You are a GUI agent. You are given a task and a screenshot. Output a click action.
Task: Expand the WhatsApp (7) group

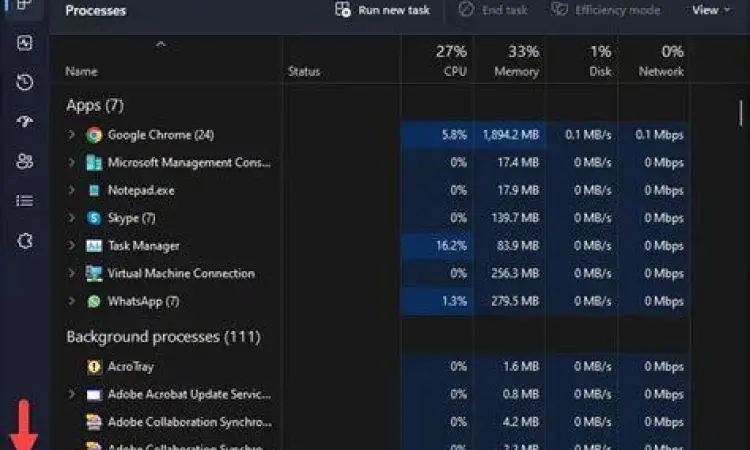pyautogui.click(x=71, y=301)
